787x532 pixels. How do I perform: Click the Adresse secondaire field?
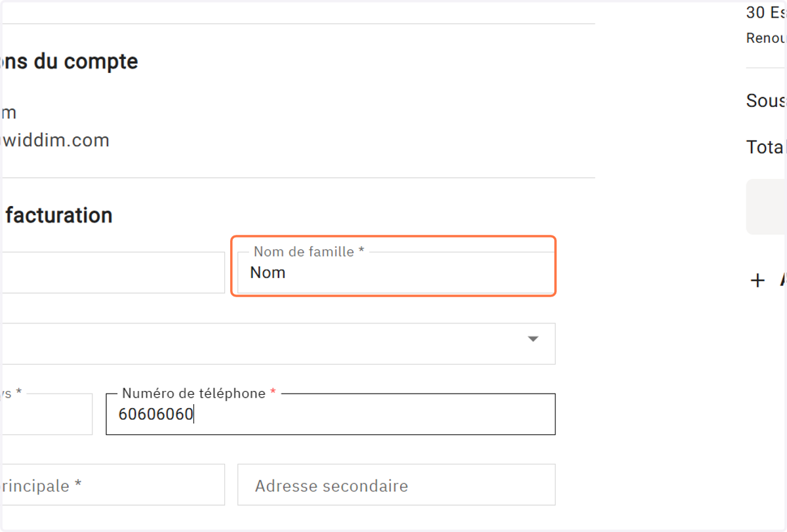396,485
